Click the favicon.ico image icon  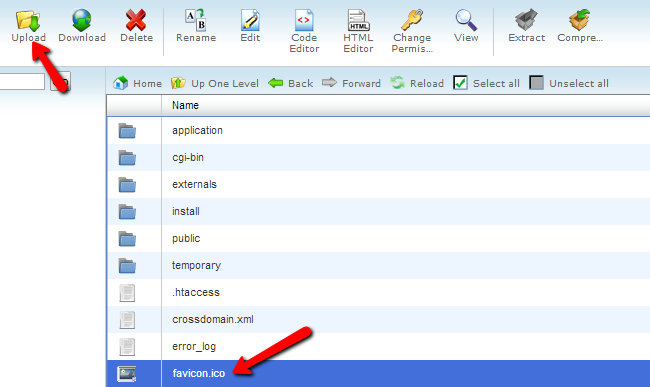pyautogui.click(x=126, y=374)
